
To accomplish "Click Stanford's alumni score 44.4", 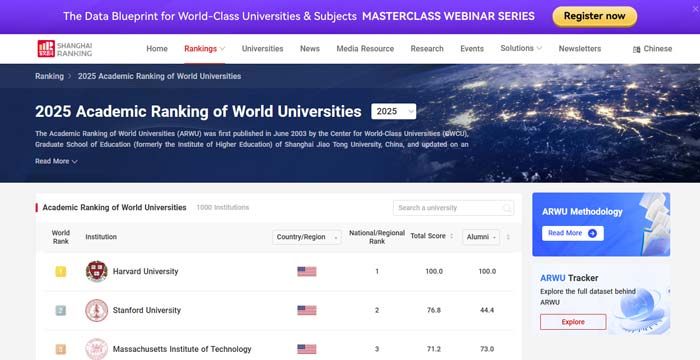I will click(x=487, y=310).
